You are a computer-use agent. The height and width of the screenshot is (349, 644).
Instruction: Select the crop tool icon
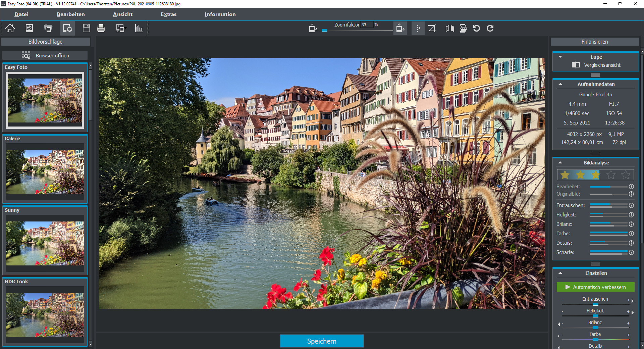click(x=432, y=28)
